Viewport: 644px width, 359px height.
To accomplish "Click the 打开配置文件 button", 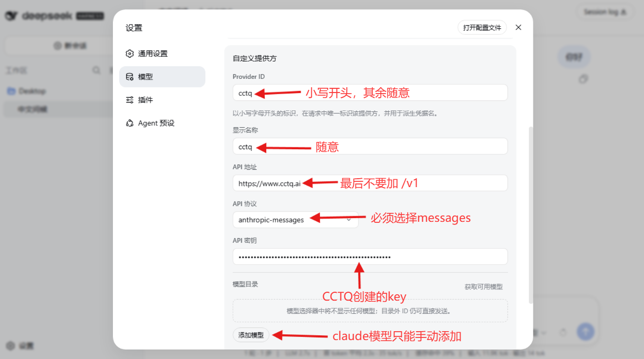I will pos(482,28).
